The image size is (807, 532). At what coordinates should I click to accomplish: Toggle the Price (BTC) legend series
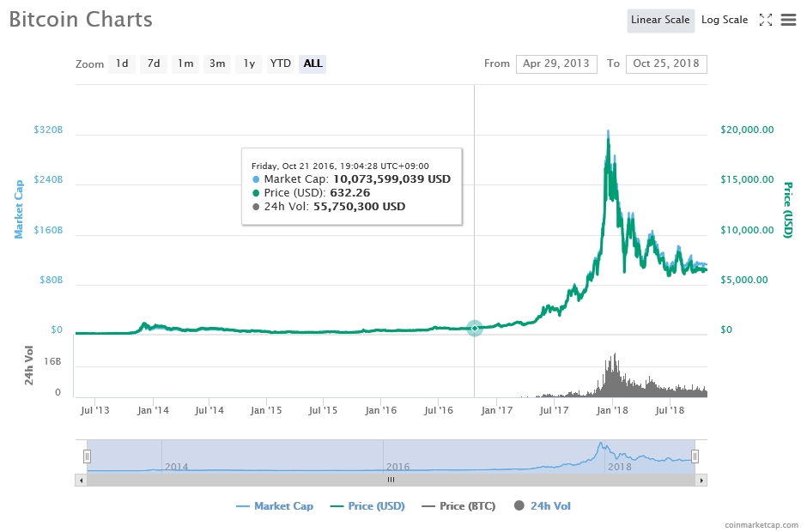458,506
